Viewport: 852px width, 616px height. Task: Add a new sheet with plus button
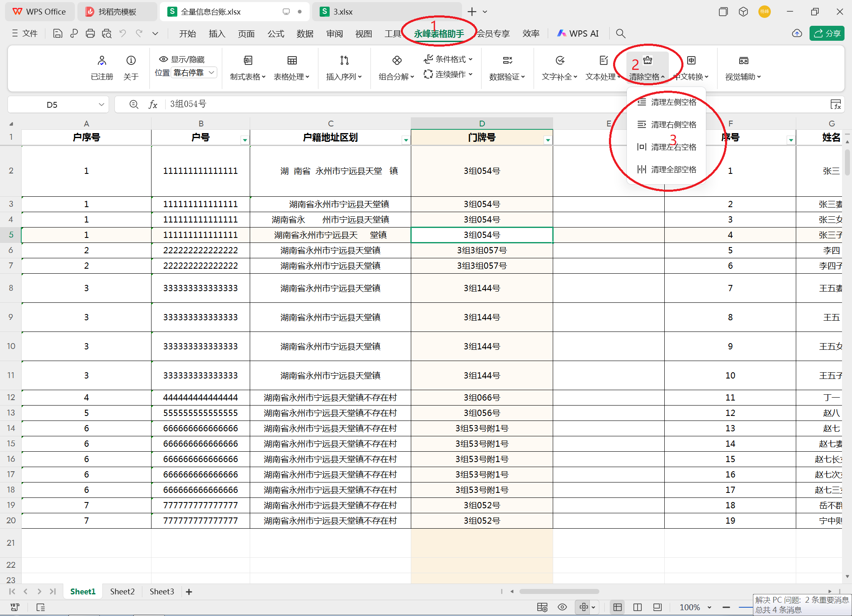point(189,591)
